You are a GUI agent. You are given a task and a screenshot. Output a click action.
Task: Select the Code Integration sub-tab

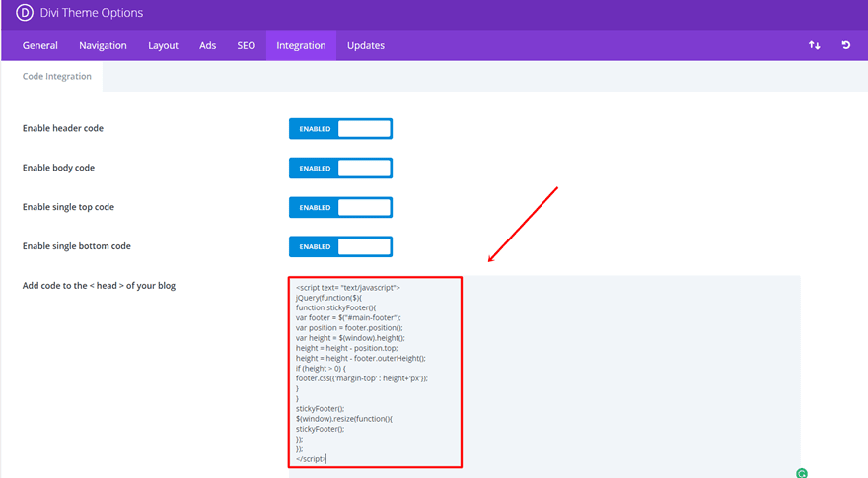point(56,76)
